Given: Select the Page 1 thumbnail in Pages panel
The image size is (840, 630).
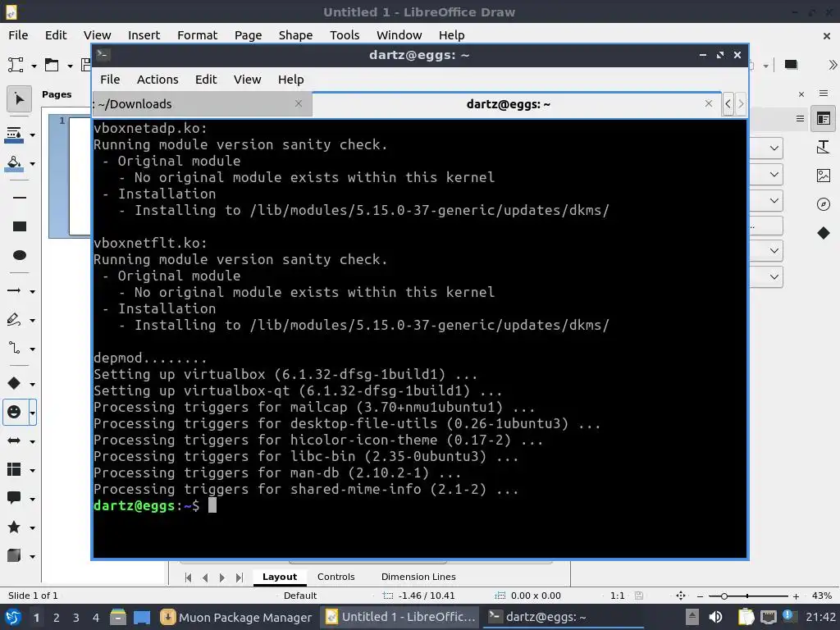Looking at the screenshot, I should point(80,176).
